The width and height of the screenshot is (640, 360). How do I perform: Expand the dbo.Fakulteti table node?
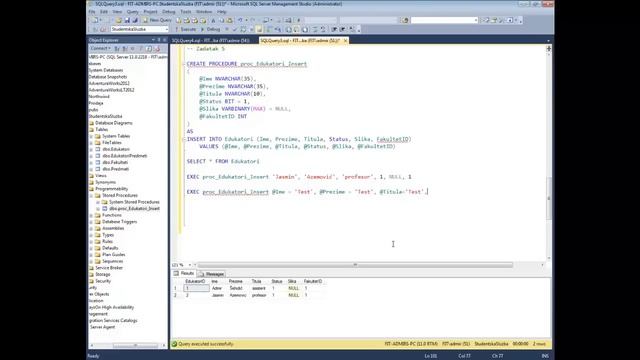91,162
